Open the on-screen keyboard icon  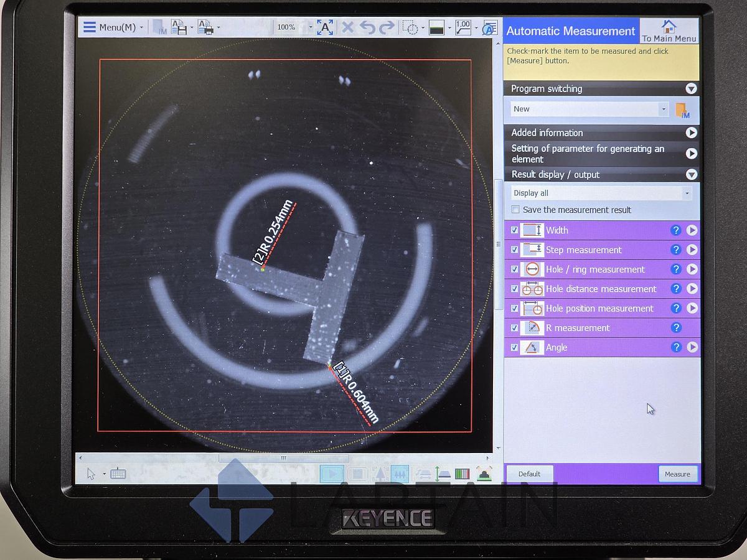(118, 474)
